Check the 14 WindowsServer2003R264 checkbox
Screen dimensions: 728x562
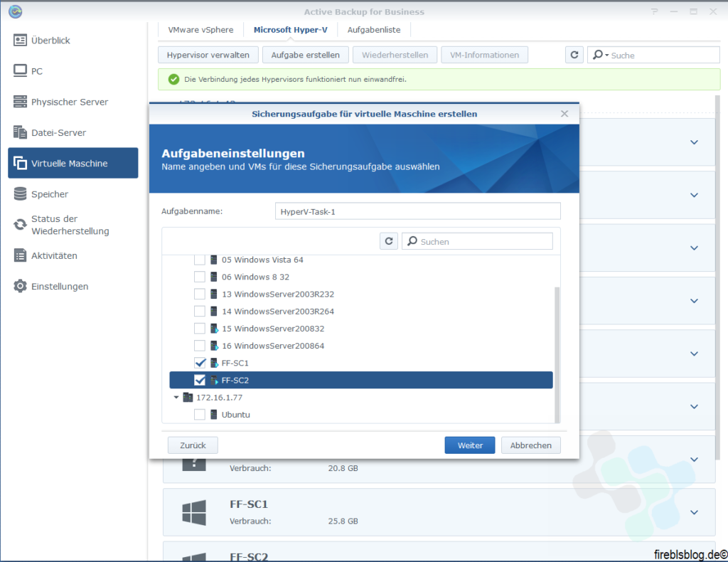click(200, 311)
